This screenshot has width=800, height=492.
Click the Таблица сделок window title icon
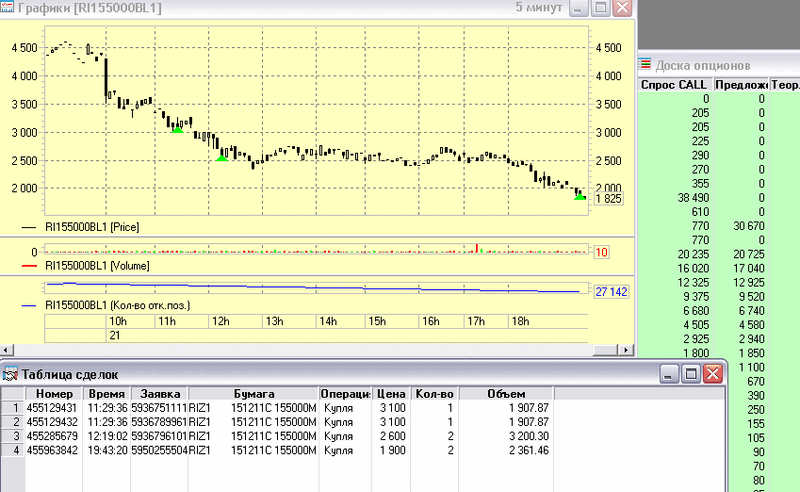[x=11, y=373]
